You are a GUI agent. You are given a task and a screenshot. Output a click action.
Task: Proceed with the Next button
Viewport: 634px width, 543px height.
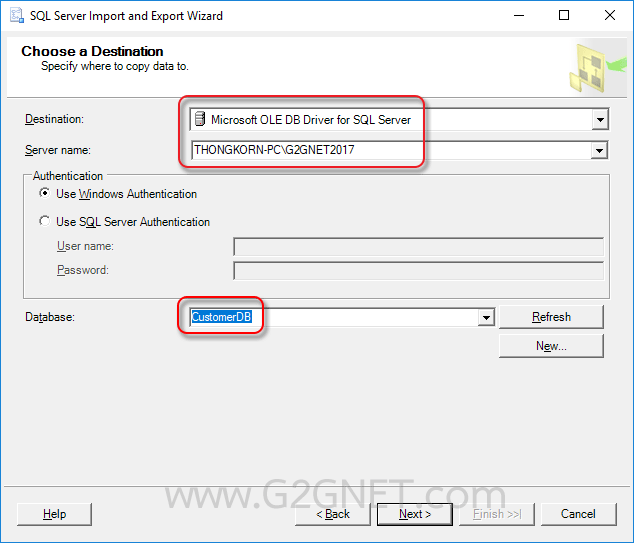tap(415, 514)
